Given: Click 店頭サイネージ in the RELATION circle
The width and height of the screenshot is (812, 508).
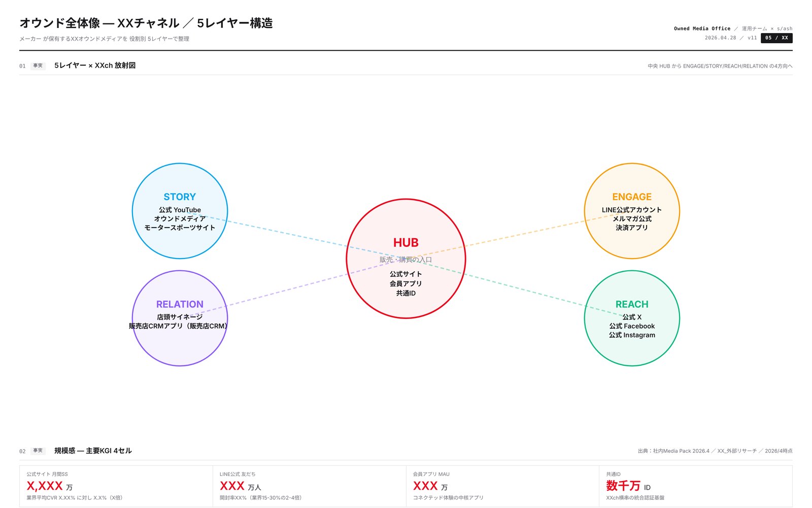Looking at the screenshot, I should pos(180,317).
